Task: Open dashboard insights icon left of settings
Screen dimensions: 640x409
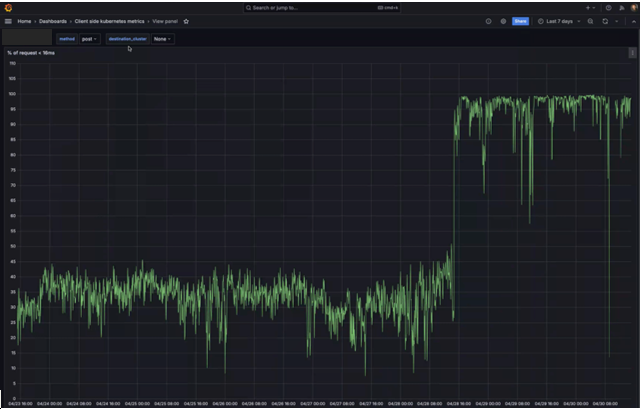Action: 488,21
